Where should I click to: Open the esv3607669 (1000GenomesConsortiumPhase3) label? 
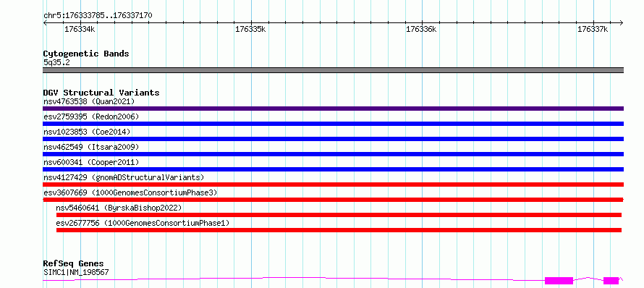(x=130, y=192)
